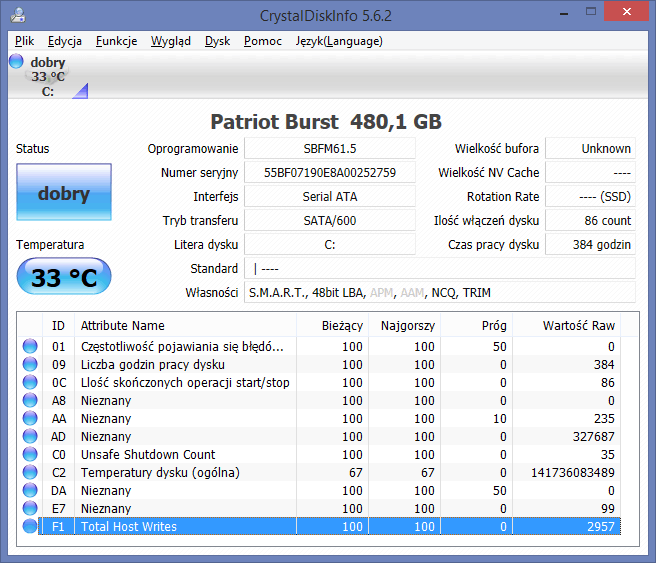Viewport: 656px width, 563px height.
Task: Click the power-on hours field '384 godzin'
Action: [x=590, y=244]
